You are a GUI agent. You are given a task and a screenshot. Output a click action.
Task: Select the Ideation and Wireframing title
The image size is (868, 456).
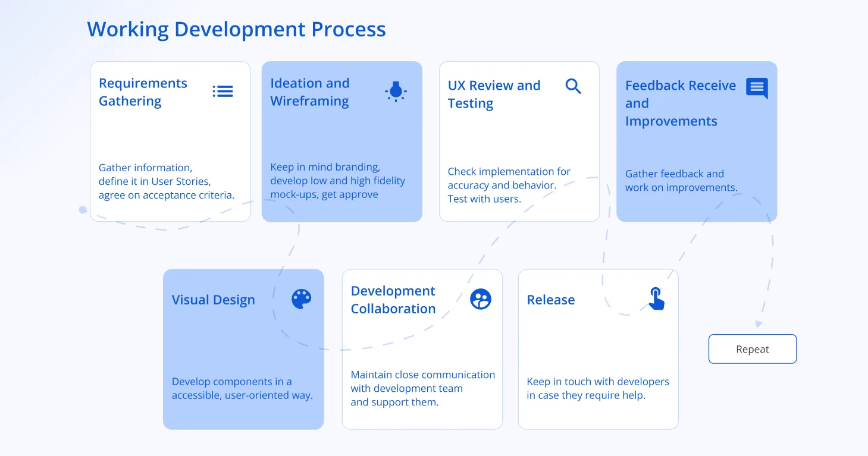coord(310,92)
